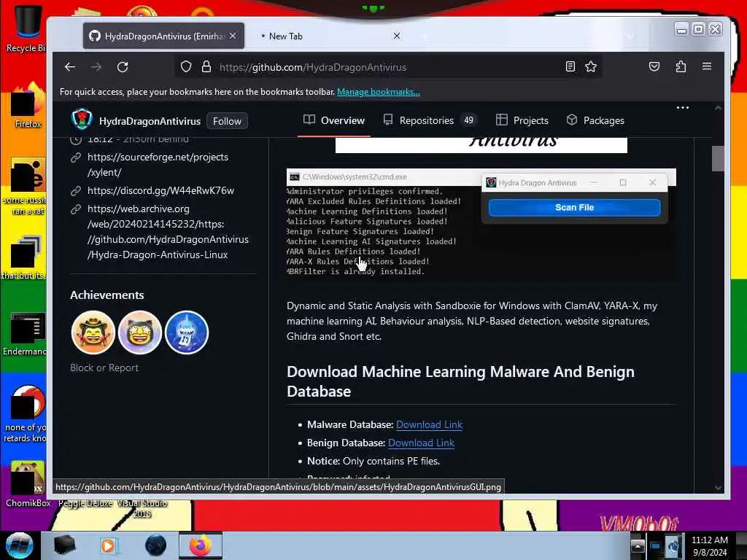Open the discord.gg invite link

(x=160, y=190)
